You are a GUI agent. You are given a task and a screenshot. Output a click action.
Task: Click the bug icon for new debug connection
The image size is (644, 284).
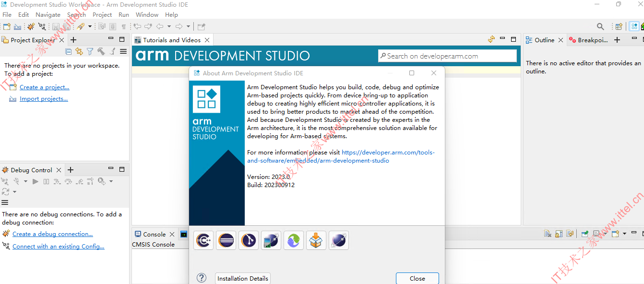coord(31,26)
